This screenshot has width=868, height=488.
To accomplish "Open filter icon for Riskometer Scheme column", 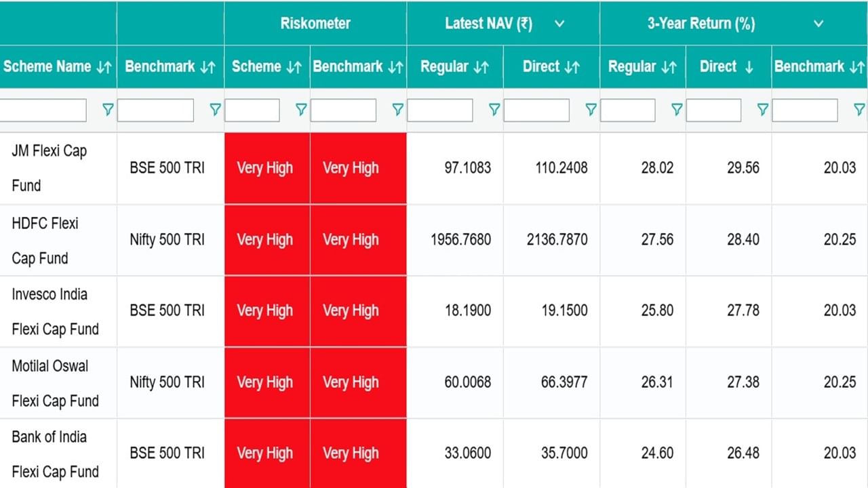I will pyautogui.click(x=301, y=110).
